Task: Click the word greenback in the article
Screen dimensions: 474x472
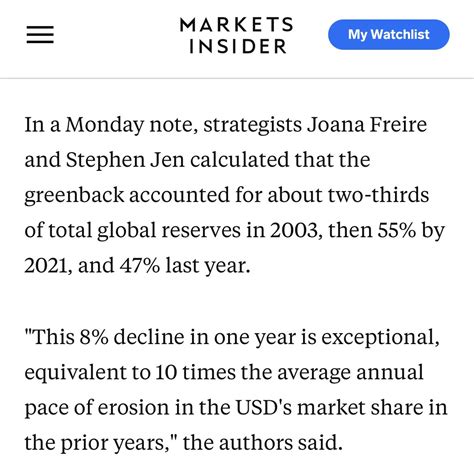Action: tap(74, 196)
